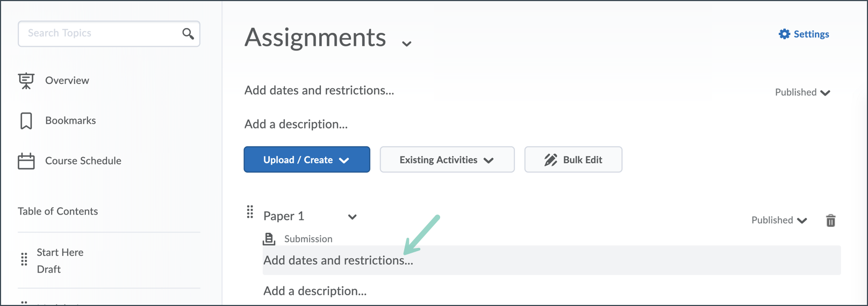Open Bookmarks in the sidebar
868x306 pixels.
(70, 121)
